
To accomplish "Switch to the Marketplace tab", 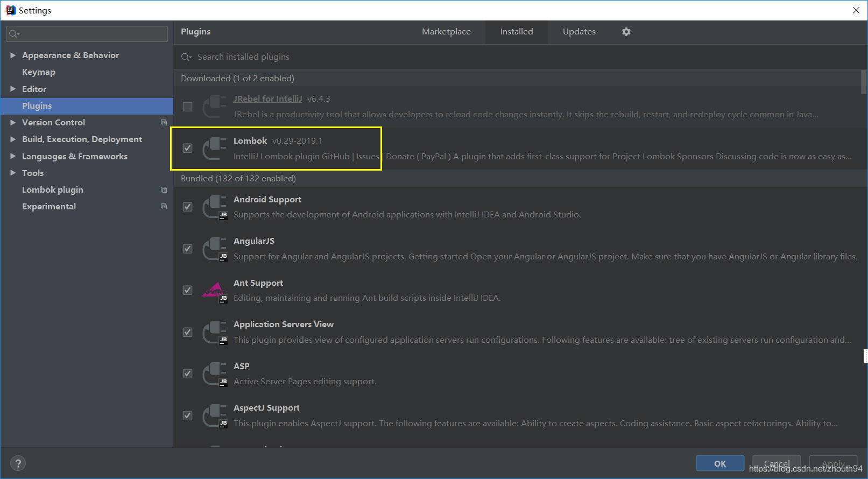I will click(x=446, y=32).
